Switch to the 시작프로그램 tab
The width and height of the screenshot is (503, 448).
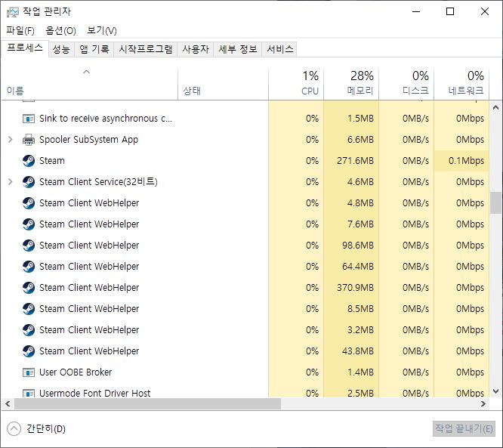click(x=145, y=49)
